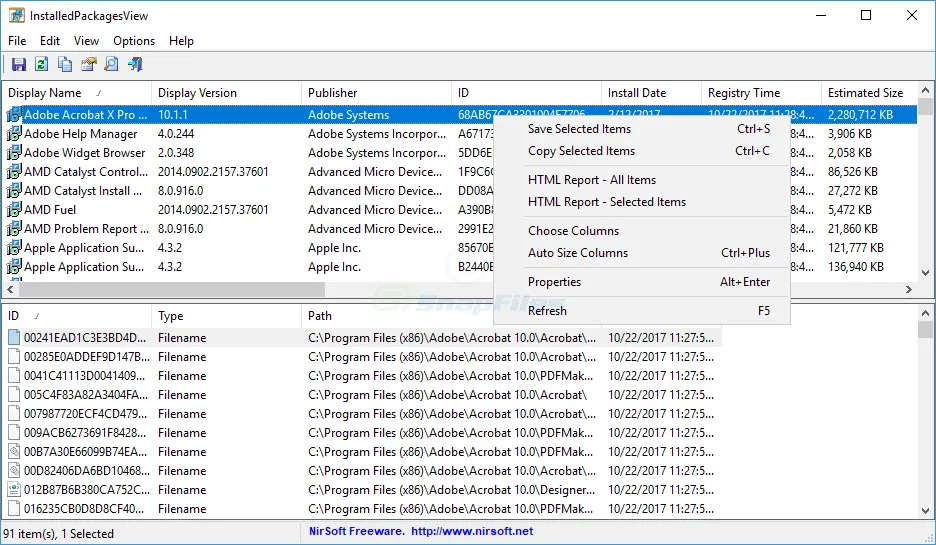
Task: Click the upper pane horizontal scrollbar left arrow
Action: (x=10, y=290)
